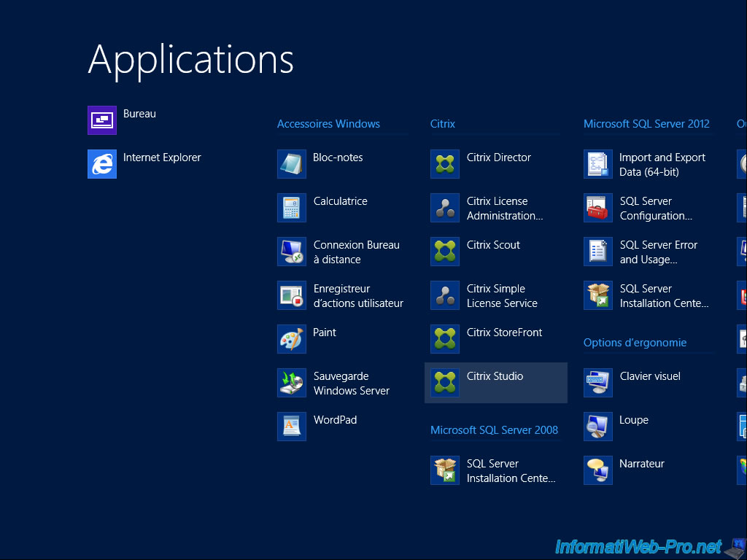This screenshot has width=747, height=560.
Task: Click the Microsoft SQL Server 2008 header
Action: pos(494,430)
